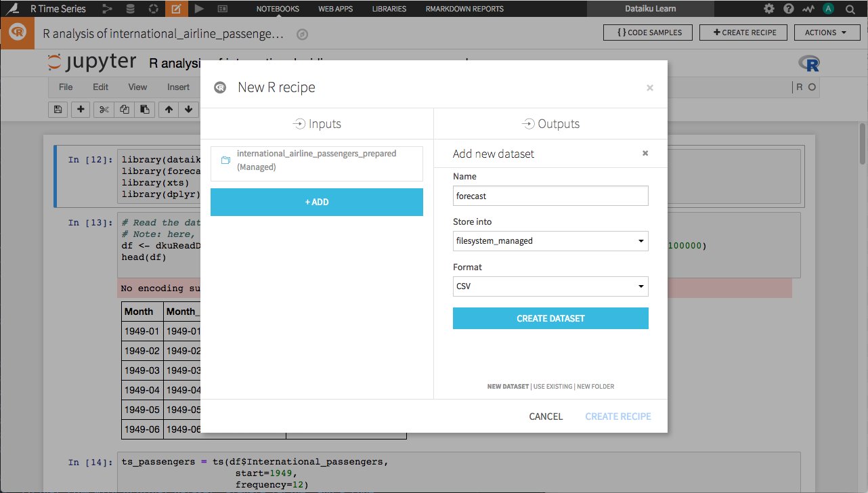The width and height of the screenshot is (868, 493).
Task: Click the page vertical scrollbar
Action: click(863, 143)
